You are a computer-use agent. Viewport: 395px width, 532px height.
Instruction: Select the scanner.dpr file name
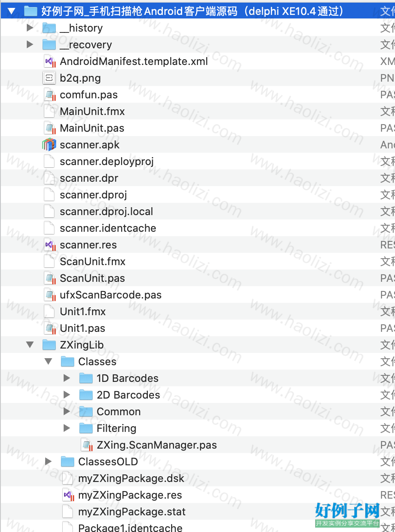coord(89,178)
